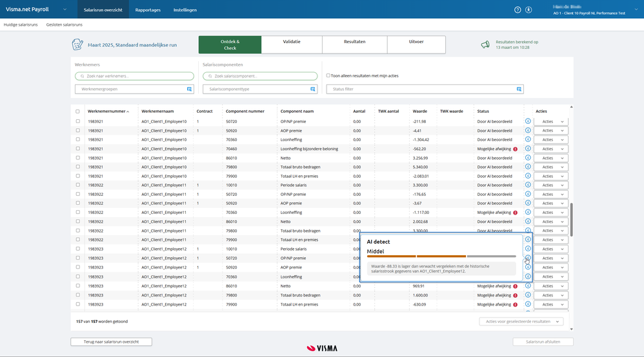This screenshot has width=644, height=357.
Task: Sort by the Status column header
Action: (x=483, y=111)
